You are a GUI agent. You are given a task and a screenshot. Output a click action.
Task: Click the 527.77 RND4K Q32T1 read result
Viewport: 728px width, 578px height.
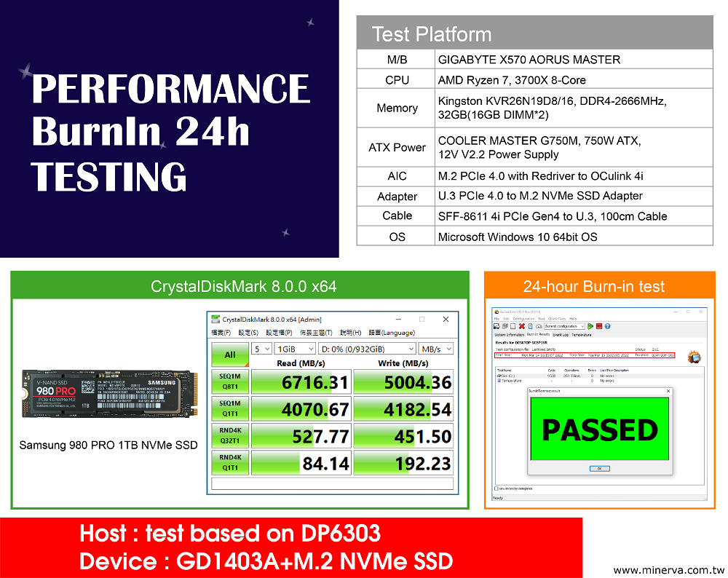pos(302,436)
